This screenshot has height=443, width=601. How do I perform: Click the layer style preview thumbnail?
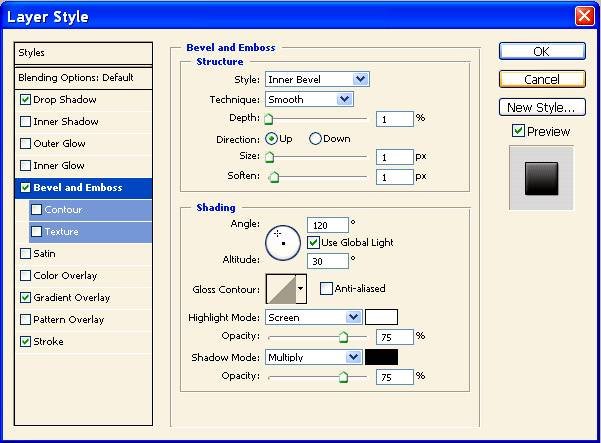(x=541, y=179)
